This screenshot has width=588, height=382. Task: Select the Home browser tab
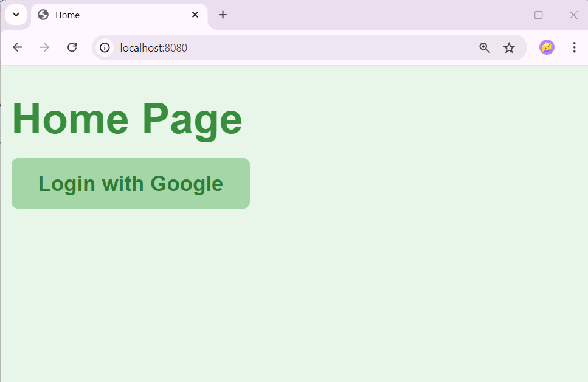tap(119, 15)
